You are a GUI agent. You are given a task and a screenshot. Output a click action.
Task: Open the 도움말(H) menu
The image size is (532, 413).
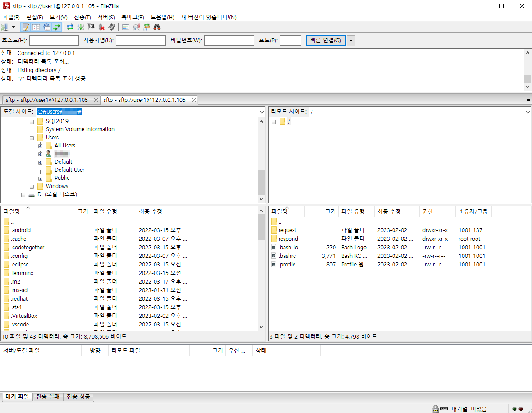pos(162,17)
